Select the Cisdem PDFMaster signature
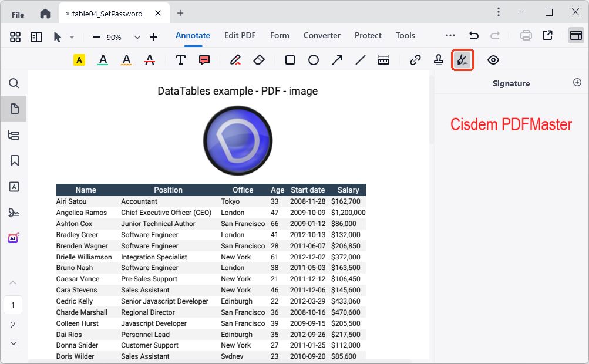This screenshot has width=589, height=364. (x=511, y=124)
